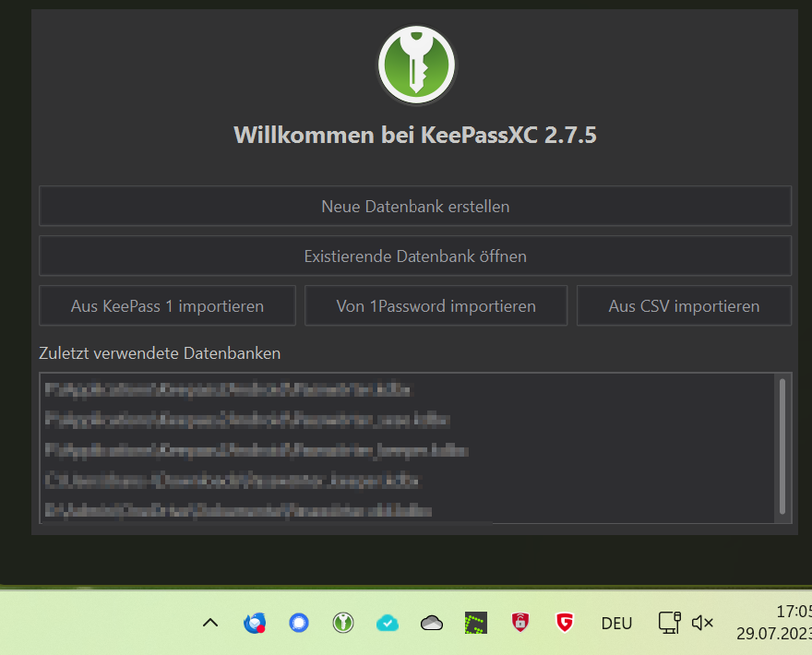Screen dimensions: 812x655
Task: Click the green pixel-pattern tray icon
Action: (476, 623)
